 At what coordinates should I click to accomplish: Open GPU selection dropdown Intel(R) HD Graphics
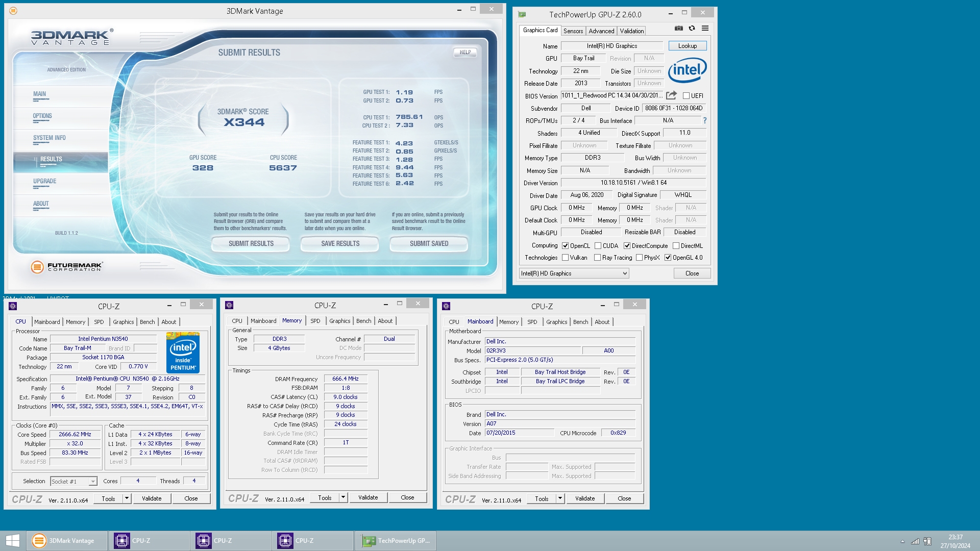coord(574,273)
